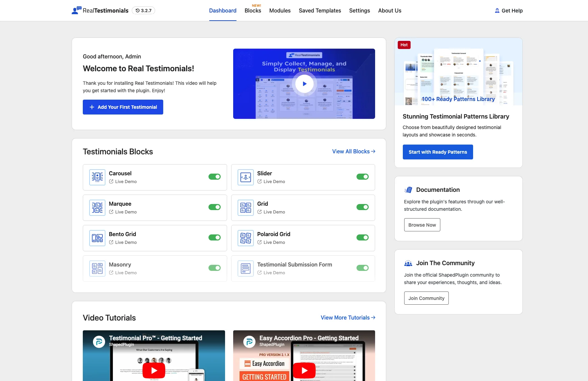
Task: Click the Masonry block icon
Action: tap(97, 269)
